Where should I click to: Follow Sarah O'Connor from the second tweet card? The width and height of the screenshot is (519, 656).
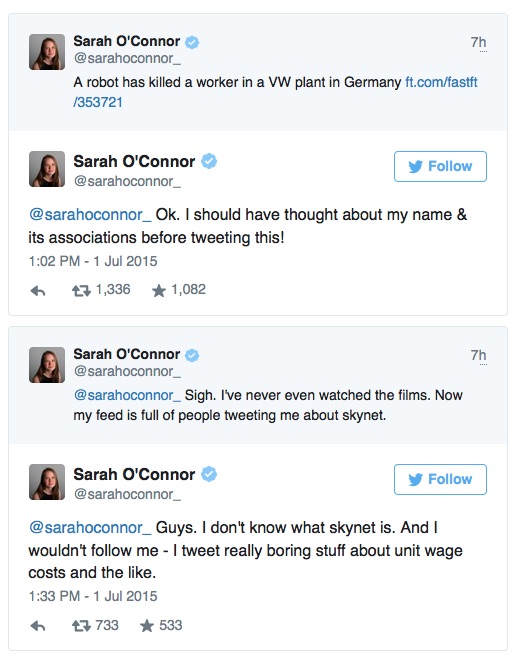pos(440,479)
